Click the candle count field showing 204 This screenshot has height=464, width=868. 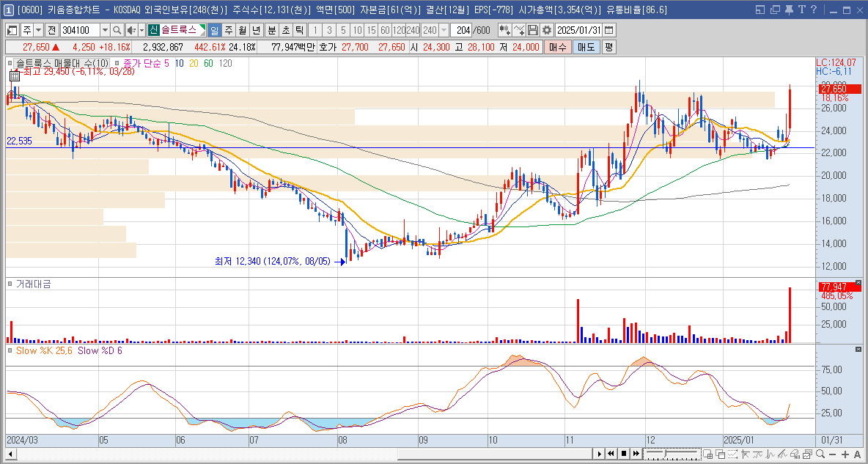click(x=460, y=30)
